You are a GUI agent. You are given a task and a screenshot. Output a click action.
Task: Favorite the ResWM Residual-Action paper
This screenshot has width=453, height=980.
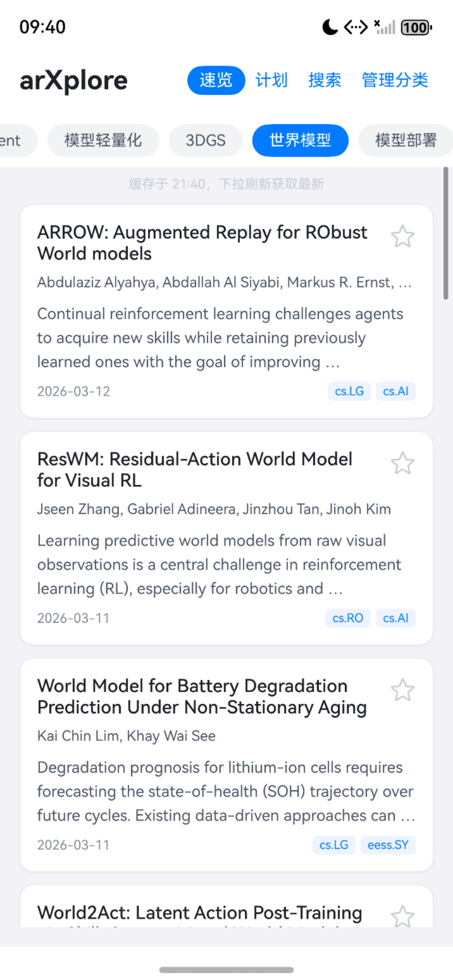pyautogui.click(x=403, y=463)
